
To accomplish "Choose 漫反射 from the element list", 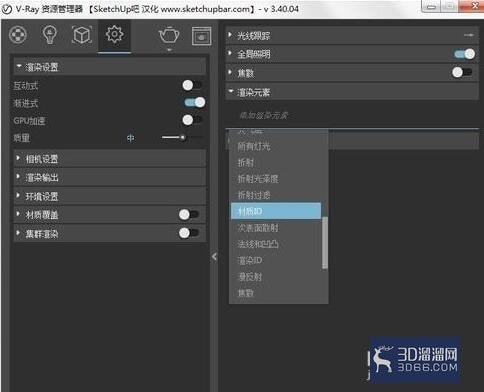I will pyautogui.click(x=276, y=277).
